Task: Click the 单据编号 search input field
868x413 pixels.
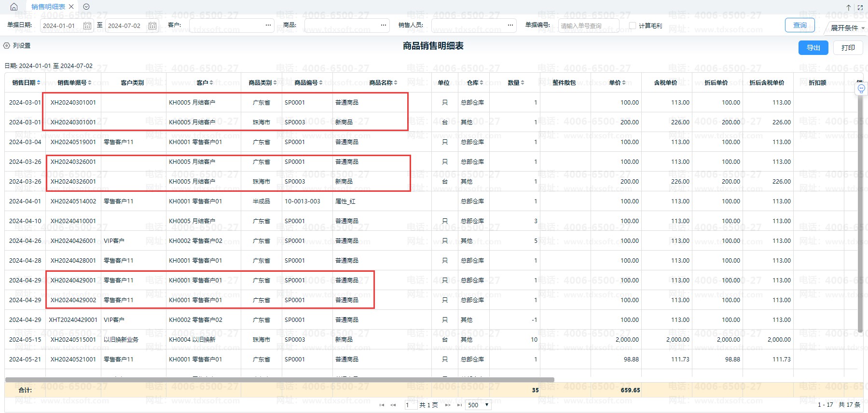Action: tap(588, 26)
